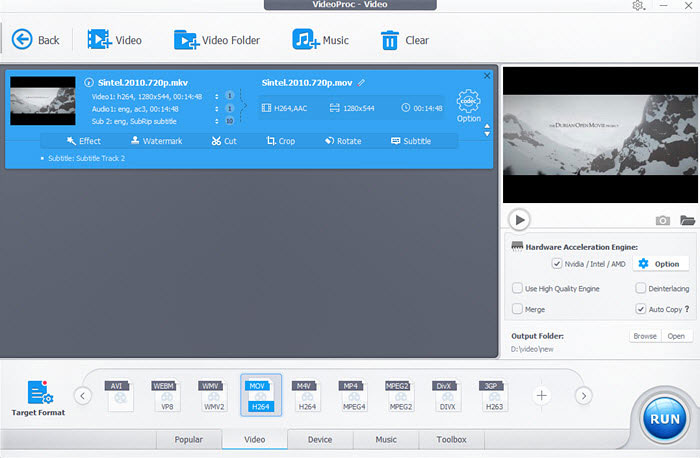The height and width of the screenshot is (458, 700).
Task: Switch to the Music tab
Action: (x=386, y=440)
